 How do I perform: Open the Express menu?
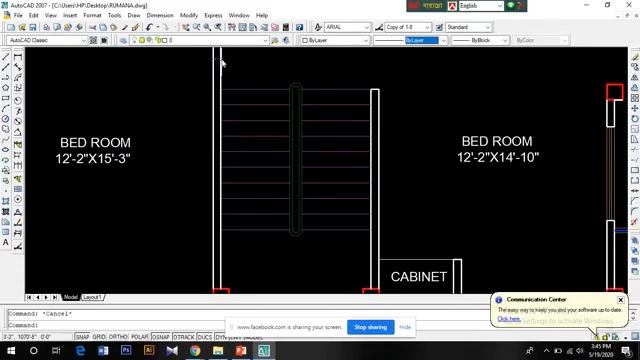pyautogui.click(x=213, y=15)
